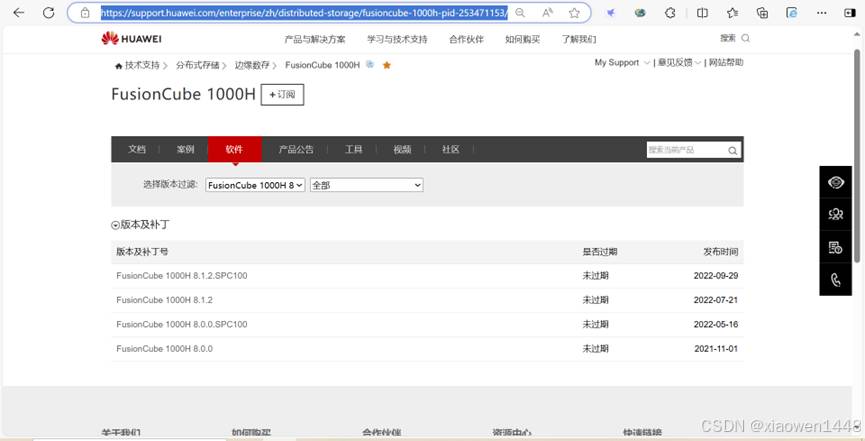865x441 pixels.
Task: Switch to 案例 tab
Action: 185,149
